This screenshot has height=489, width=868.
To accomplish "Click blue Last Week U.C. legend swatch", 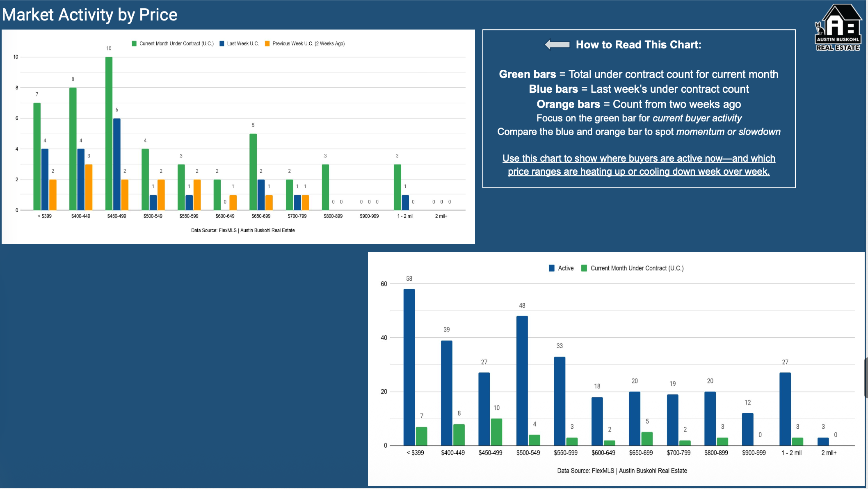I will (x=222, y=43).
